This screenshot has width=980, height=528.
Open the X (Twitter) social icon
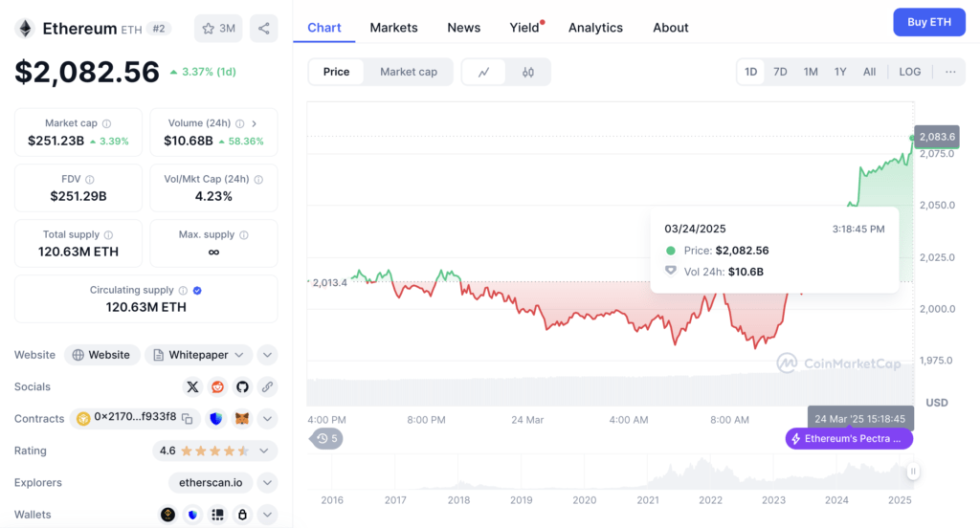coord(192,386)
